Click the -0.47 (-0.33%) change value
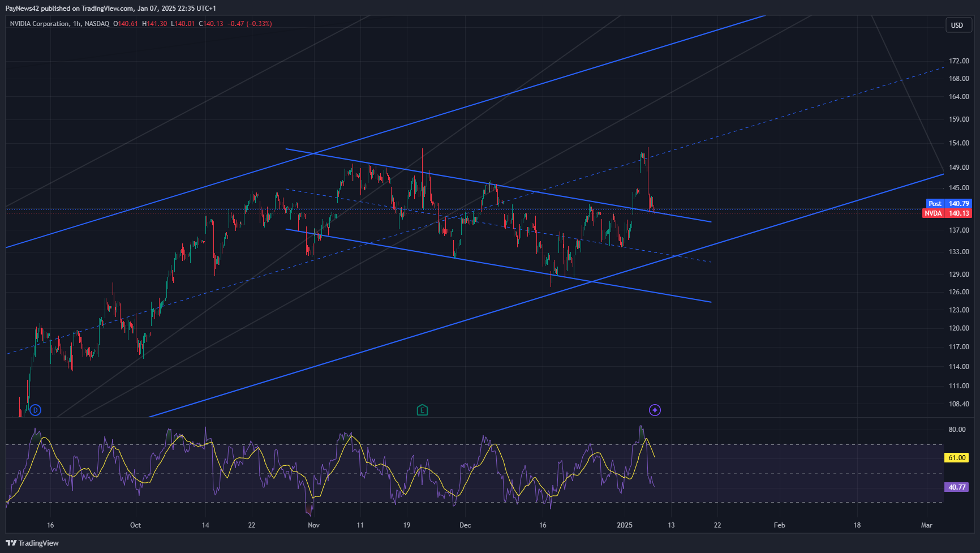Image resolution: width=980 pixels, height=553 pixels. 250,24
